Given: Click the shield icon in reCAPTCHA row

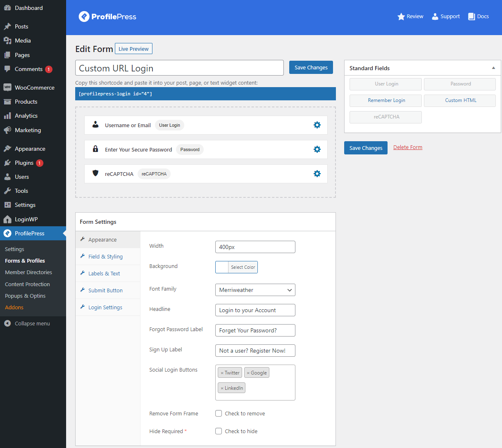Looking at the screenshot, I should click(x=95, y=173).
